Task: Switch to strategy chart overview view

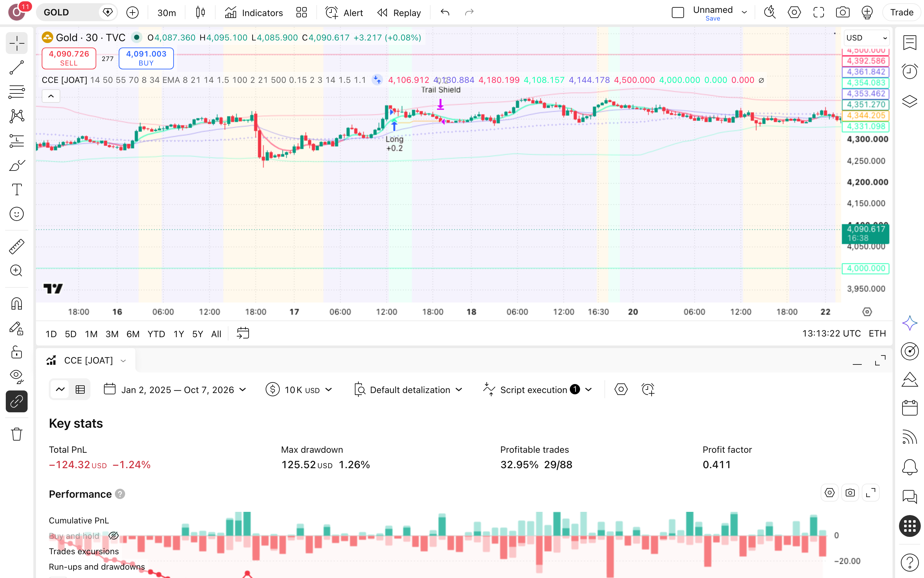Action: coord(60,390)
